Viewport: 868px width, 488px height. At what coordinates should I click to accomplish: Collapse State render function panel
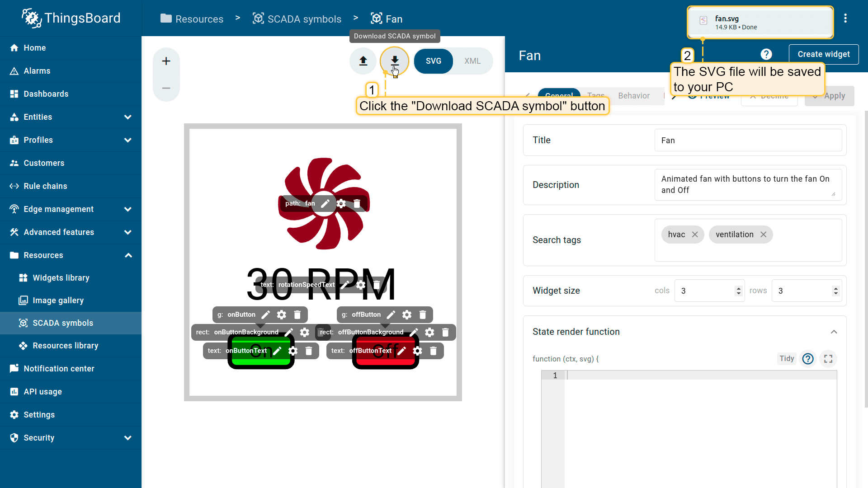[834, 332]
